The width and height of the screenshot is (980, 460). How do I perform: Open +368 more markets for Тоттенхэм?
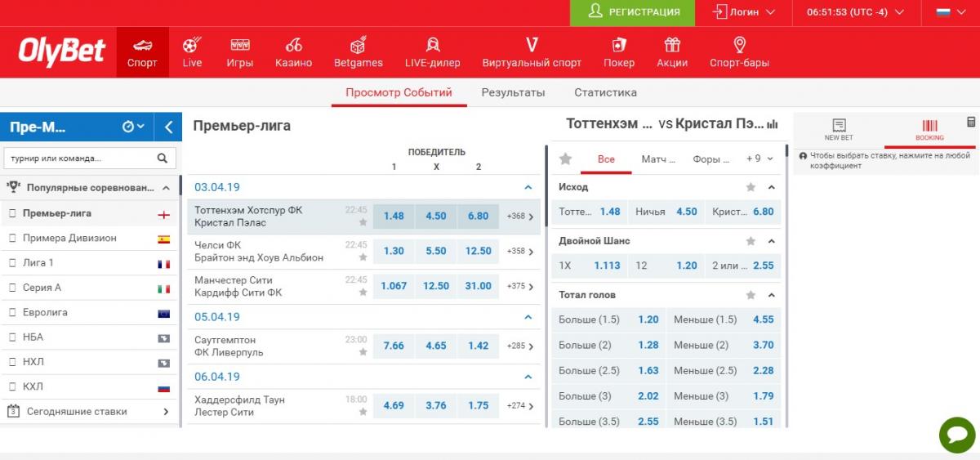520,217
